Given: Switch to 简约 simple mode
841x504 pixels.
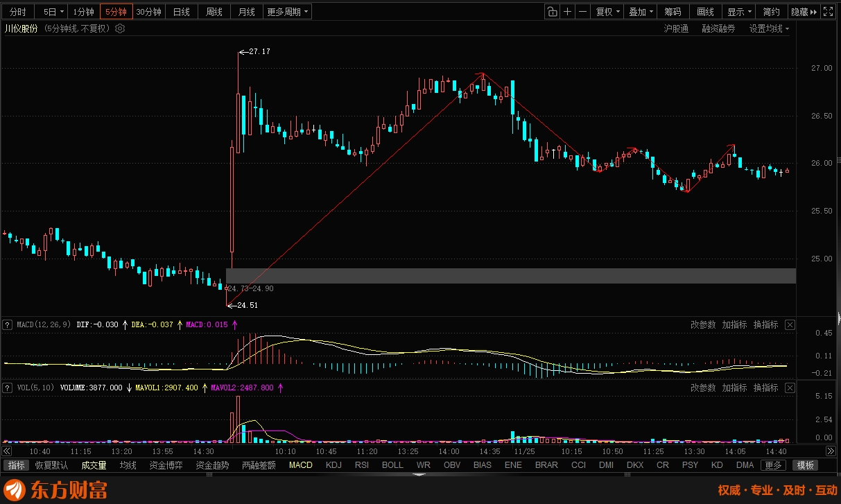Looking at the screenshot, I should click(x=771, y=12).
